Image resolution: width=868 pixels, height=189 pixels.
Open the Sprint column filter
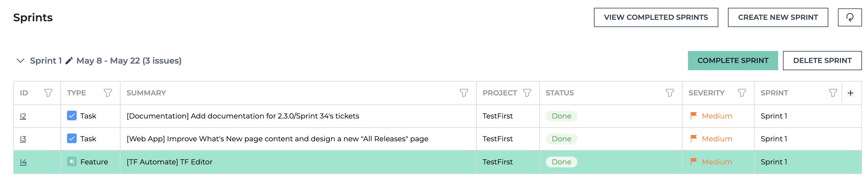coord(833,93)
